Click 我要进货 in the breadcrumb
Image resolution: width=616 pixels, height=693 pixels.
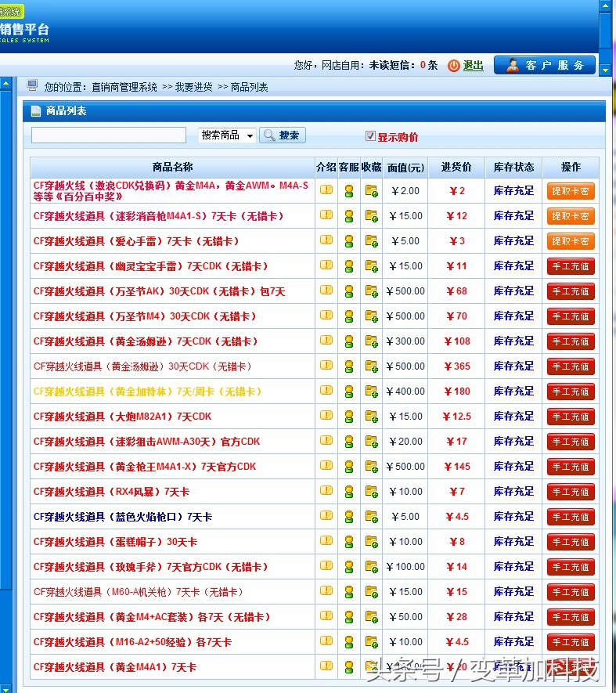[193, 87]
